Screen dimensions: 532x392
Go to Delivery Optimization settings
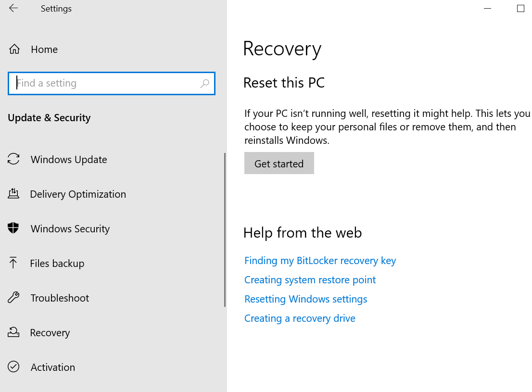78,194
